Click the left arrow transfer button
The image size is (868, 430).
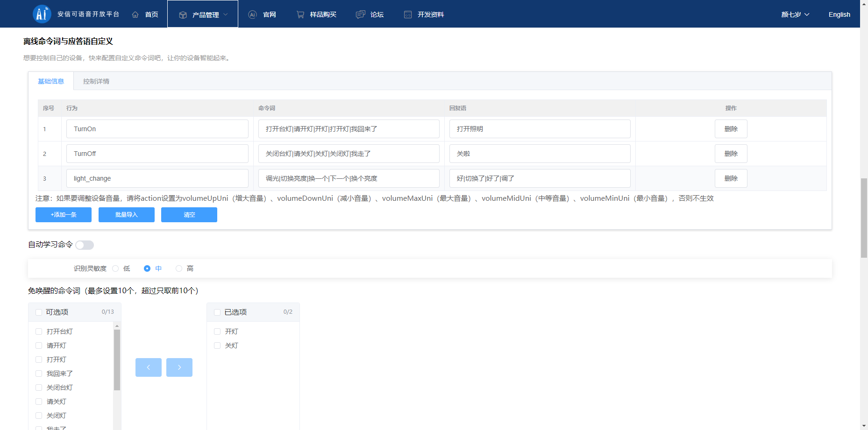[x=149, y=367]
